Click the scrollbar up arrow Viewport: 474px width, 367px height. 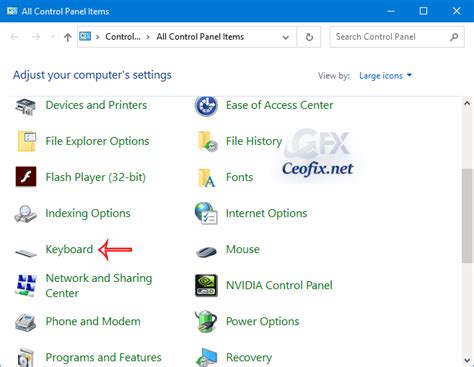467,103
